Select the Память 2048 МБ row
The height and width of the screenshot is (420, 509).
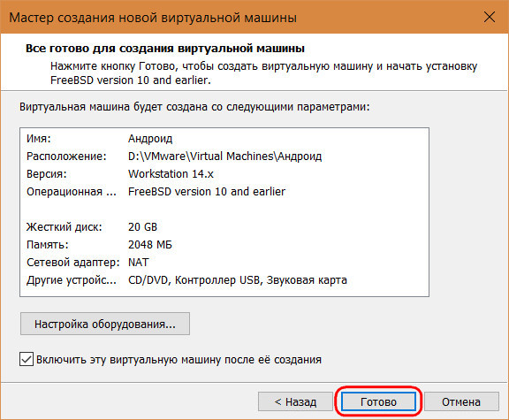tap(224, 244)
